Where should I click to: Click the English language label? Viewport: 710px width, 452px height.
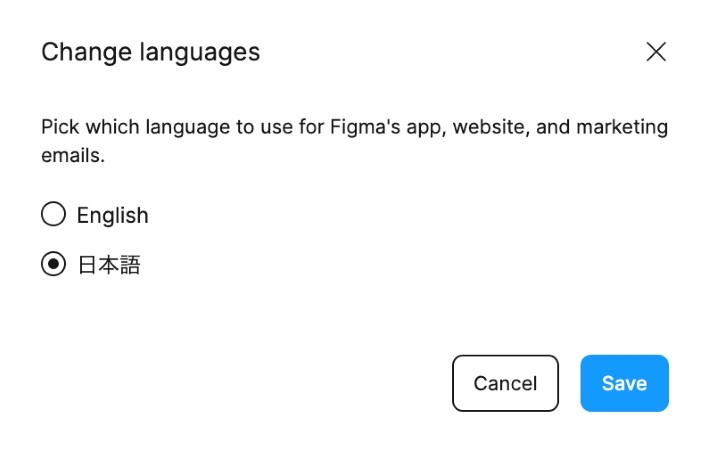tap(112, 215)
